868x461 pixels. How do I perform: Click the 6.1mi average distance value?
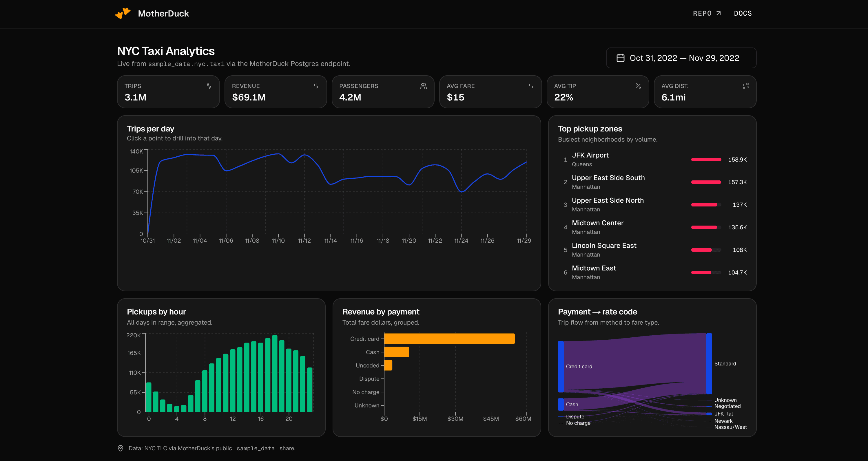pyautogui.click(x=673, y=97)
